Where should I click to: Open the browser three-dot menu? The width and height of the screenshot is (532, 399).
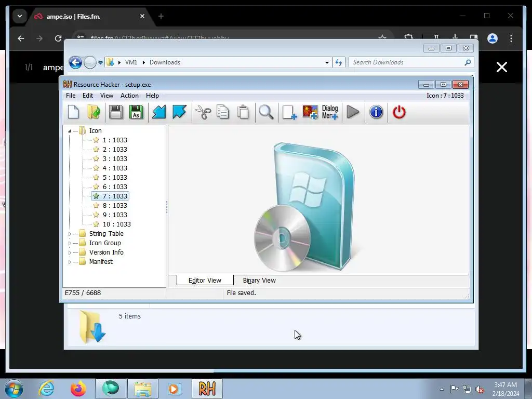[511, 38]
